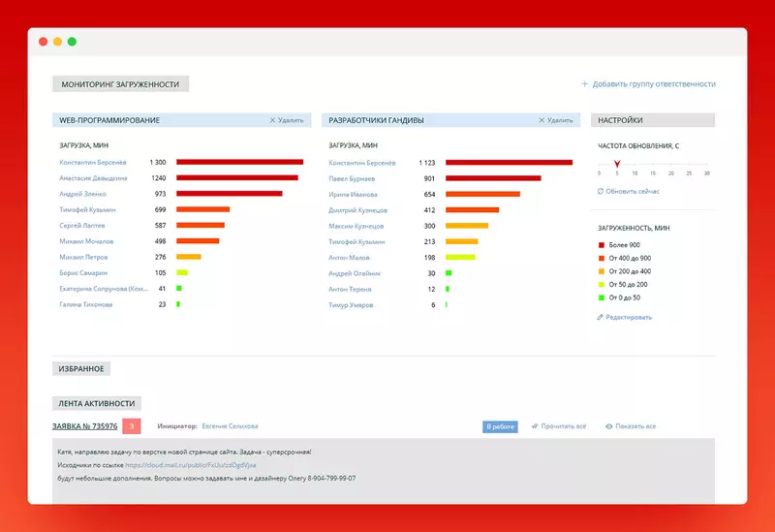775x532 pixels.
Task: Click the refresh icon beside Обновить сейчас
Action: pos(601,192)
